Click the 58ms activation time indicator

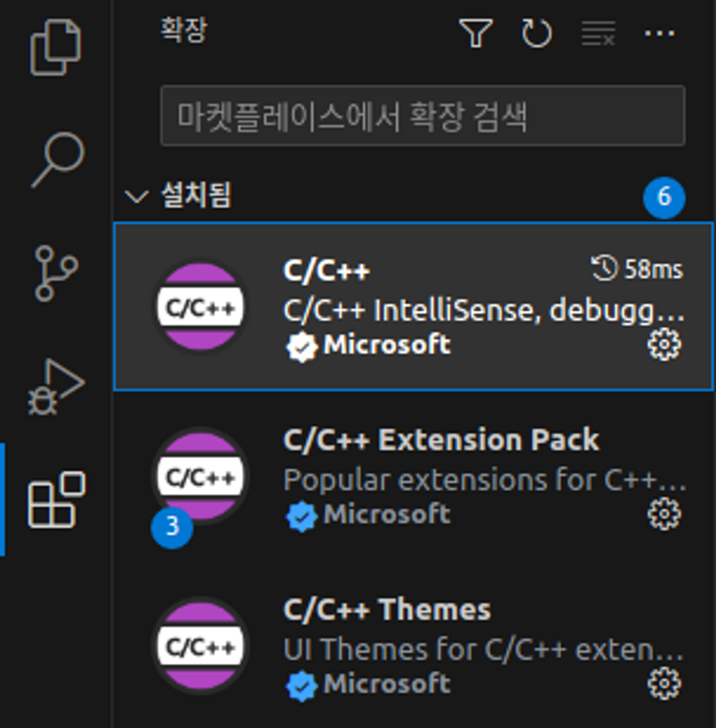[637, 269]
